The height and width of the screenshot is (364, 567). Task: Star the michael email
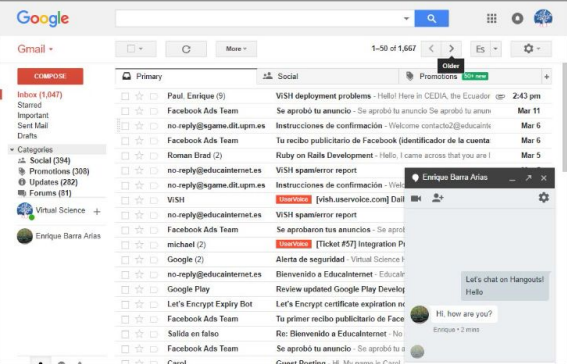pos(139,245)
